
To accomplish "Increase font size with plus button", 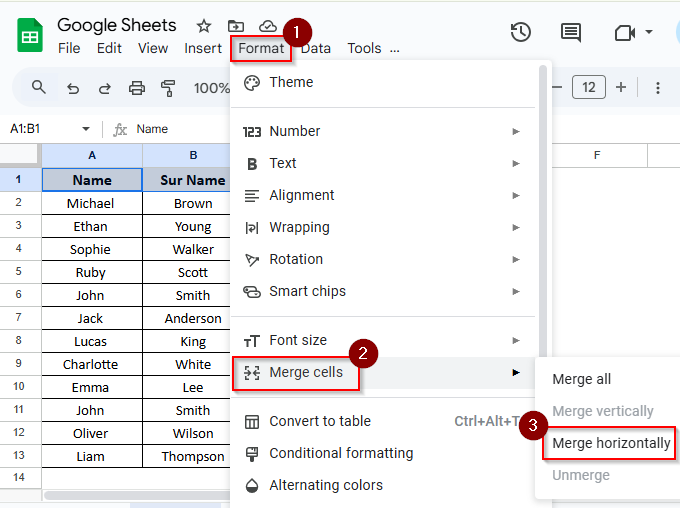I will click(621, 88).
